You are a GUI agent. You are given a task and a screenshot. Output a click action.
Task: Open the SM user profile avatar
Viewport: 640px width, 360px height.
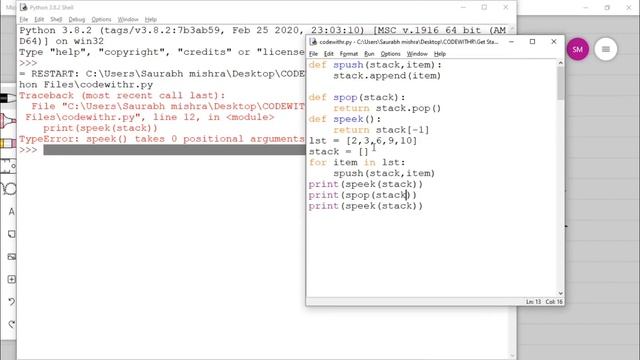tap(578, 49)
